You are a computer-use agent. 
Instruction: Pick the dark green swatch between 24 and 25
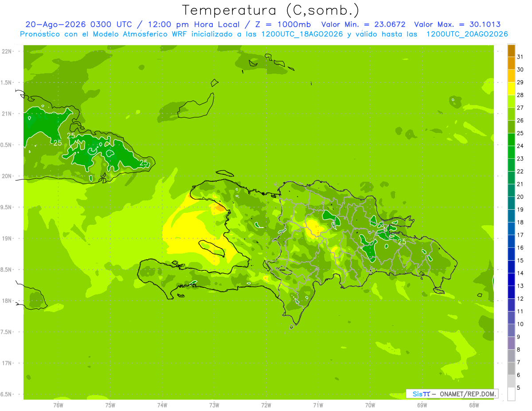click(x=511, y=139)
